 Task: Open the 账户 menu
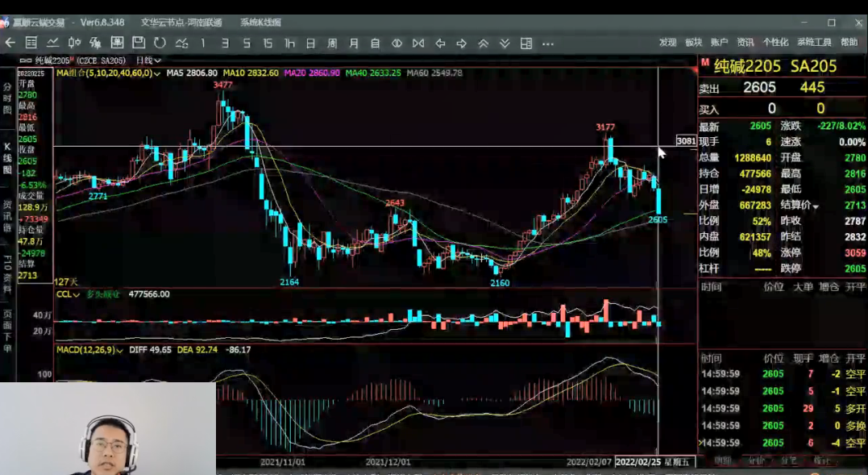[x=719, y=43]
